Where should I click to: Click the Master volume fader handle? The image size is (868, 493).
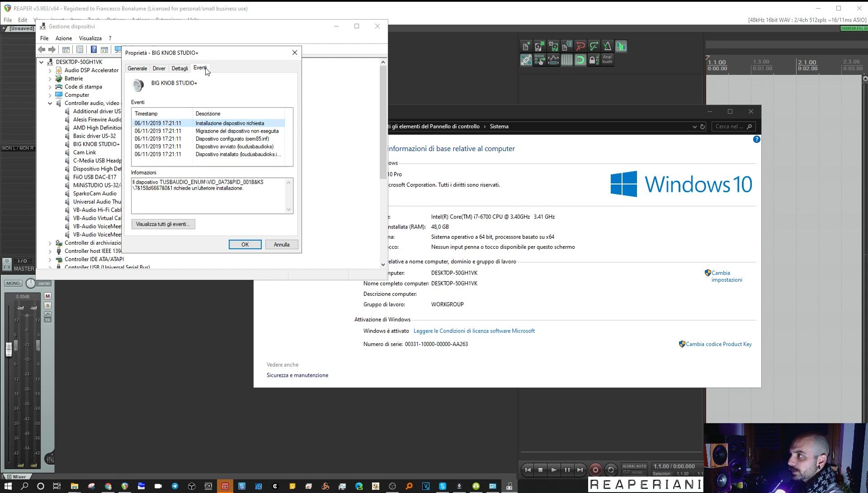(9, 349)
